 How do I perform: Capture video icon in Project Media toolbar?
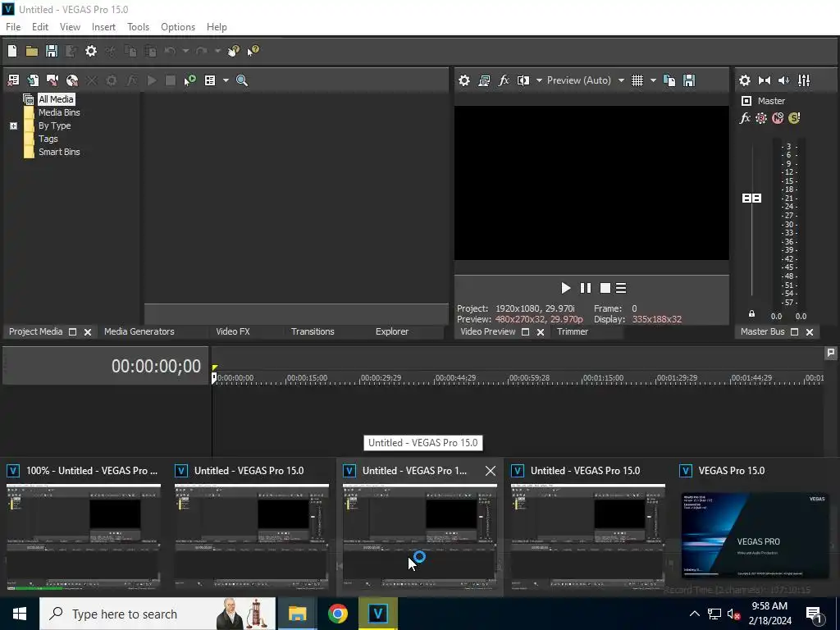(x=52, y=80)
